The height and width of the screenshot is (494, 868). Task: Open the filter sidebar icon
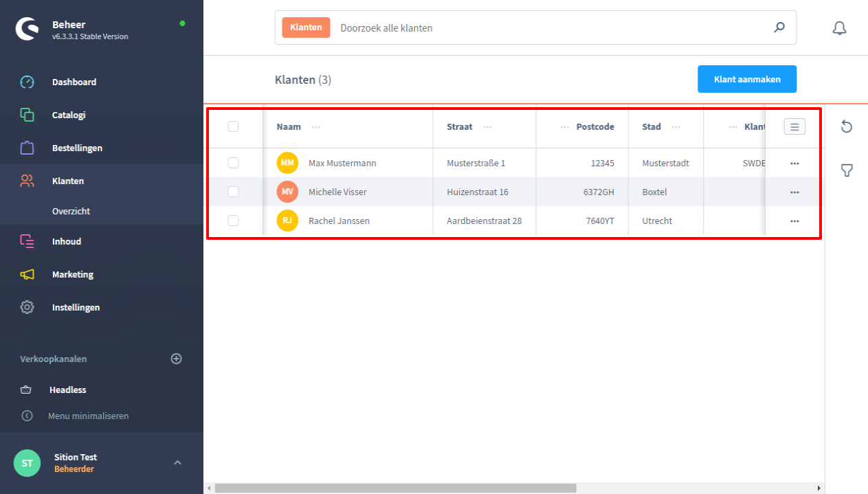click(847, 170)
